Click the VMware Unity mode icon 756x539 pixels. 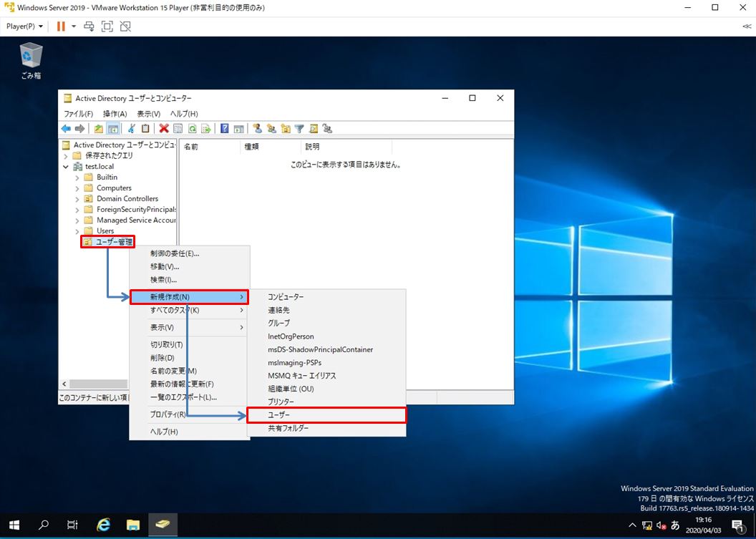click(x=125, y=26)
